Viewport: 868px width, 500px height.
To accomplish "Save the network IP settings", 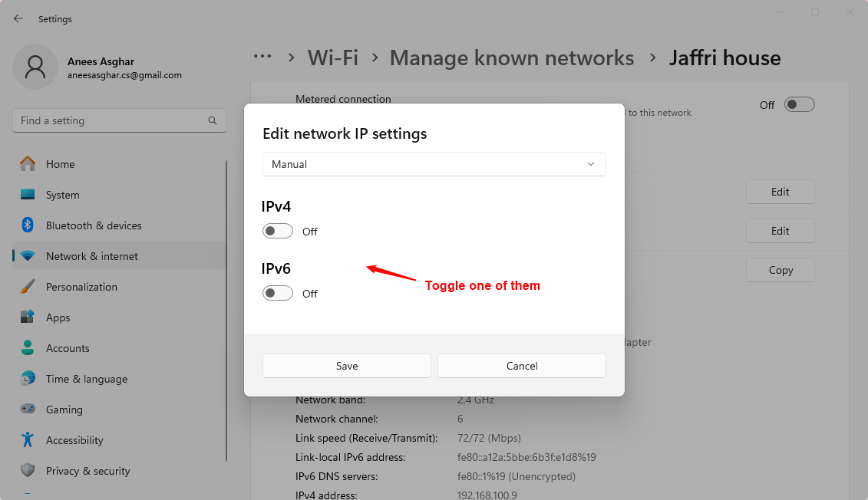I will point(346,366).
